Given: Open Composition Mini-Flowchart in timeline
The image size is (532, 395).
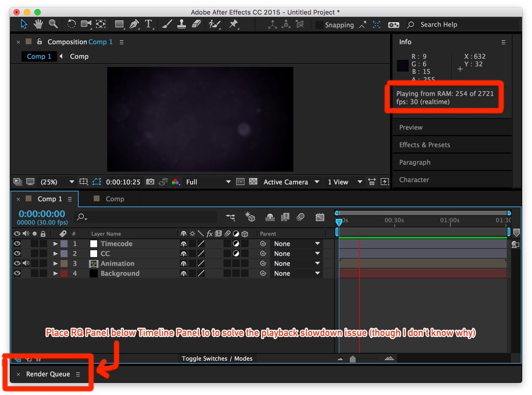Looking at the screenshot, I should coord(231,217).
